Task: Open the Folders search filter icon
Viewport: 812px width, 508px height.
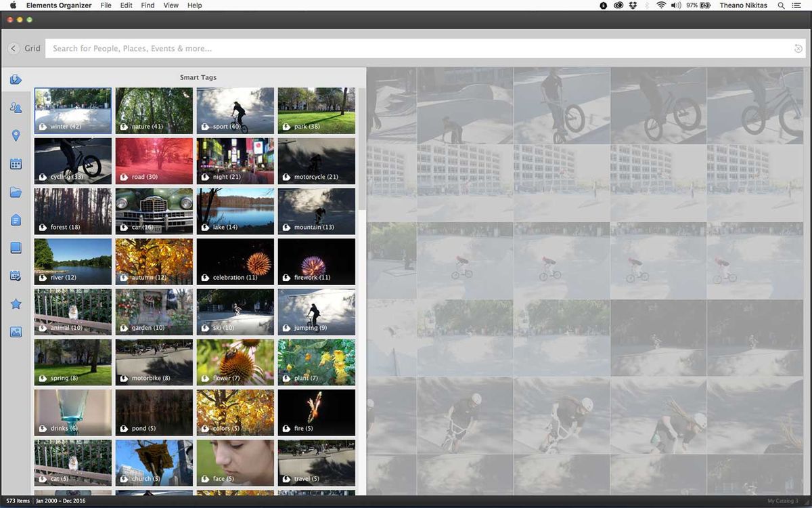Action: tap(16, 192)
